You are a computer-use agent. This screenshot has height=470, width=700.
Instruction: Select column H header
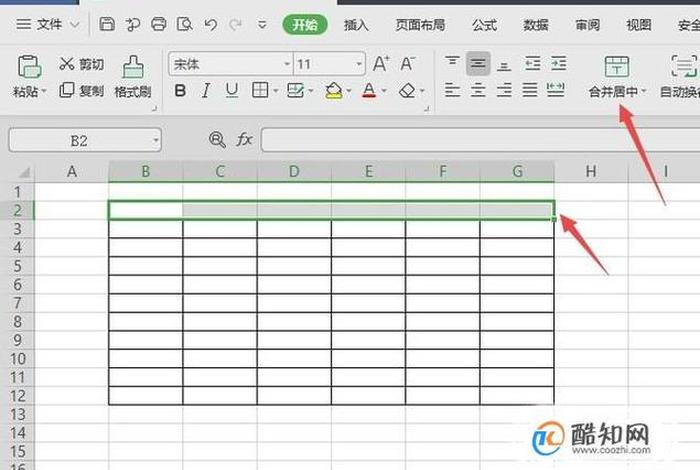[x=591, y=171]
